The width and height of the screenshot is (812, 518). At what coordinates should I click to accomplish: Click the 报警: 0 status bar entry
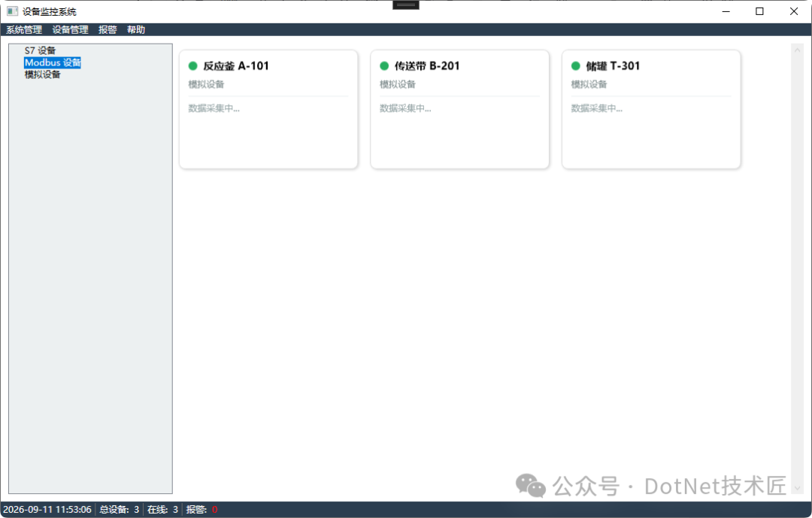201,510
